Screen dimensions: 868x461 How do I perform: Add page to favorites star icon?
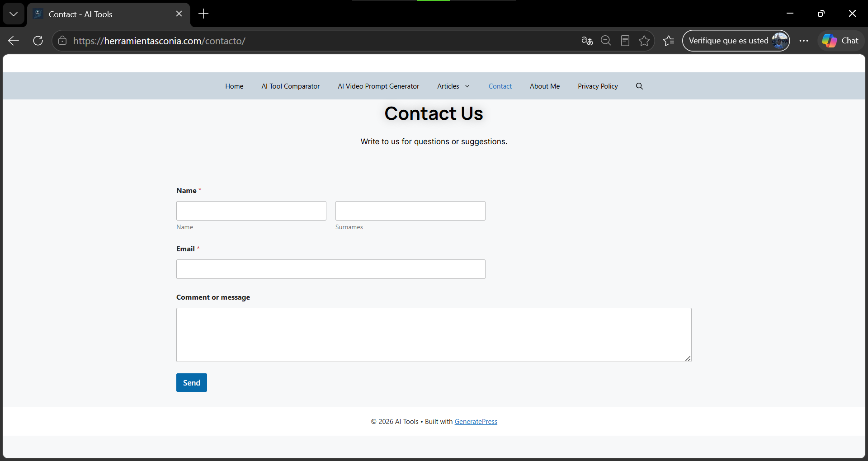click(x=644, y=41)
